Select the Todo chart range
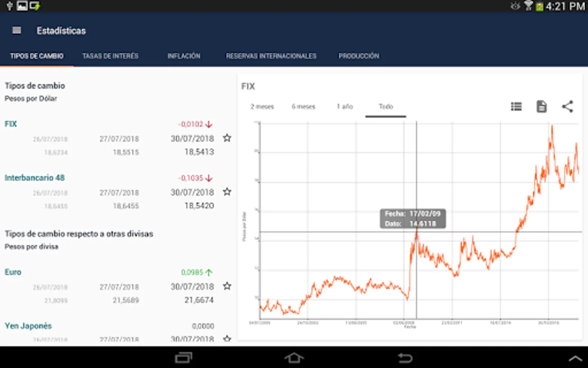 tap(385, 107)
